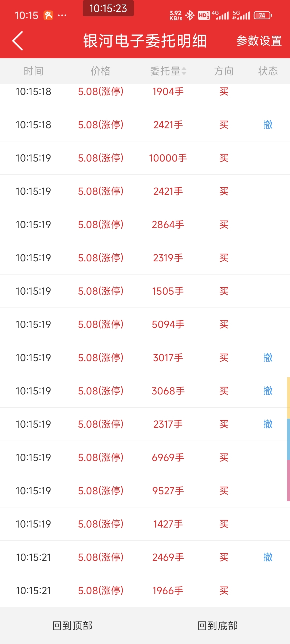This screenshot has width=290, height=644.
Task: Select the 价格 column header
Action: (101, 71)
